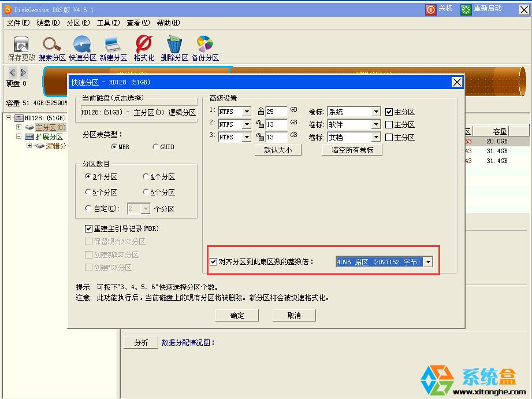
Task: Select extended partition (扩展分区) in tree
Action: click(49, 136)
